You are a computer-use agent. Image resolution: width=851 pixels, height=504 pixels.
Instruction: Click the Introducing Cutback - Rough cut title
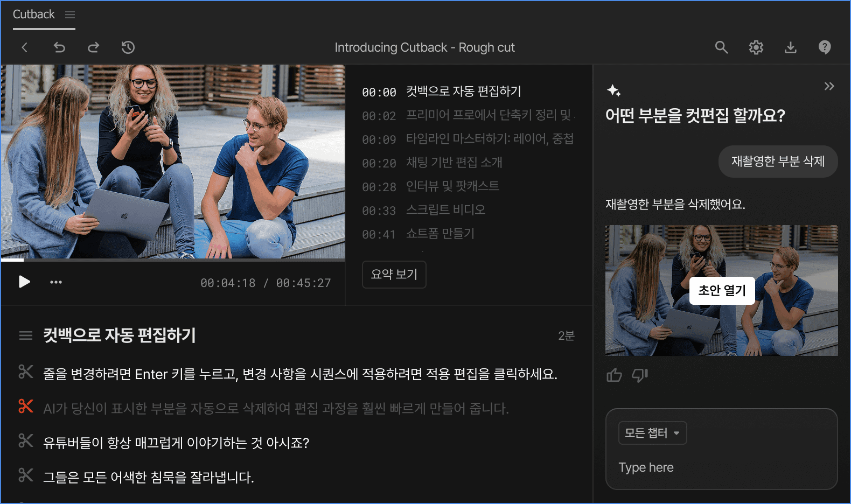tap(425, 47)
